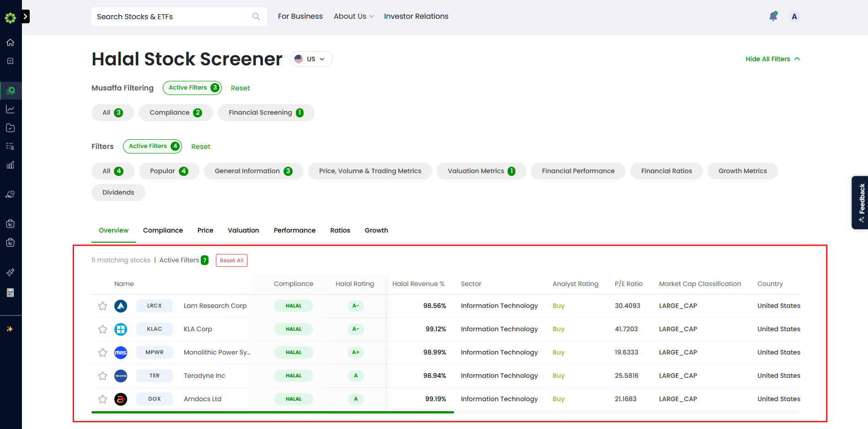Viewport: 868px width, 429px height.
Task: Open the stock screener sidebar icon
Action: click(10, 90)
